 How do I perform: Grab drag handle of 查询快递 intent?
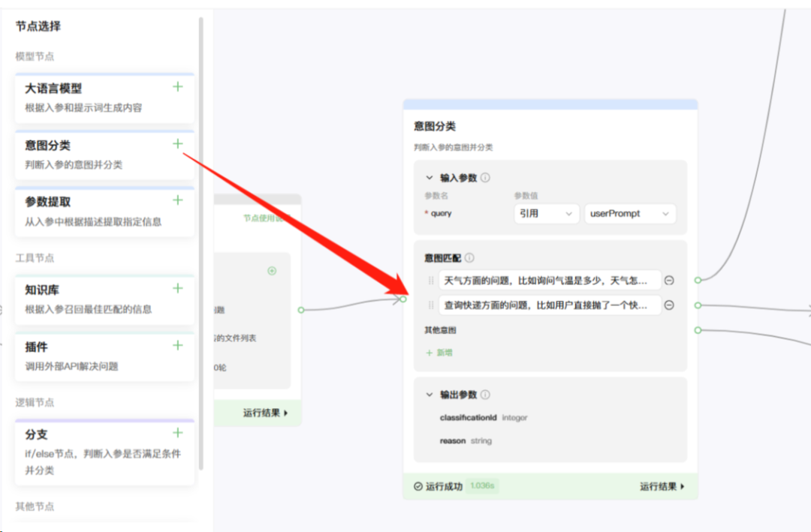click(x=431, y=305)
